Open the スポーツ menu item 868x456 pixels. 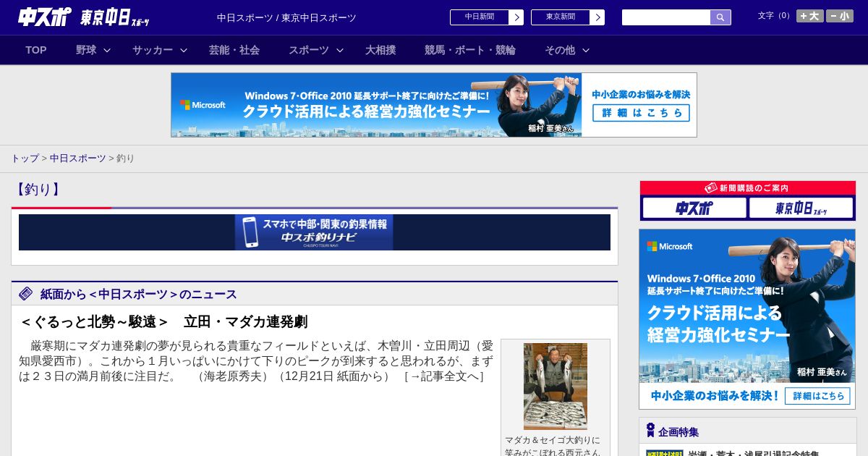[x=309, y=50]
